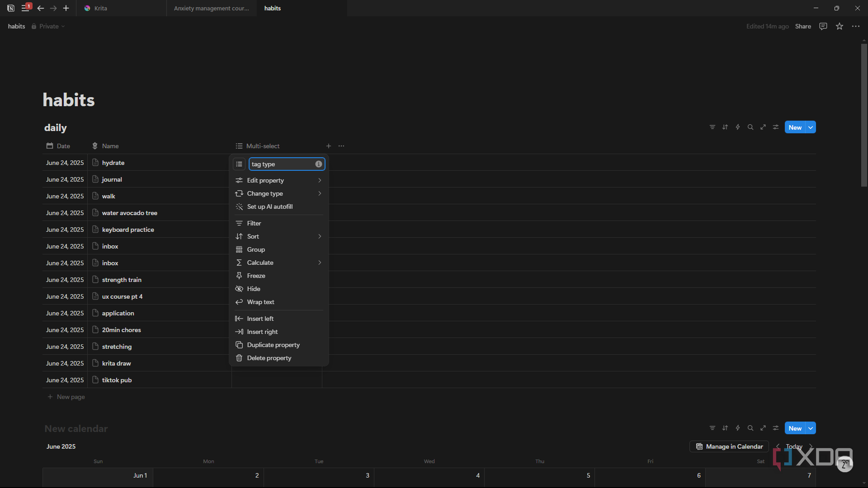Open the krita draw entry
This screenshot has width=868, height=488.
pyautogui.click(x=117, y=363)
